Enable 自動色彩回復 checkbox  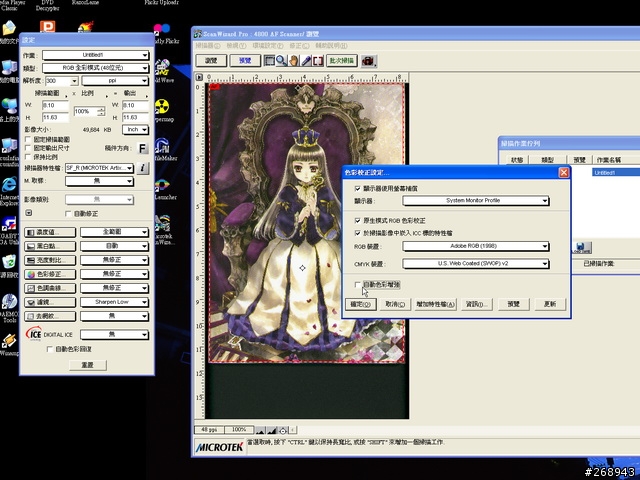50,349
